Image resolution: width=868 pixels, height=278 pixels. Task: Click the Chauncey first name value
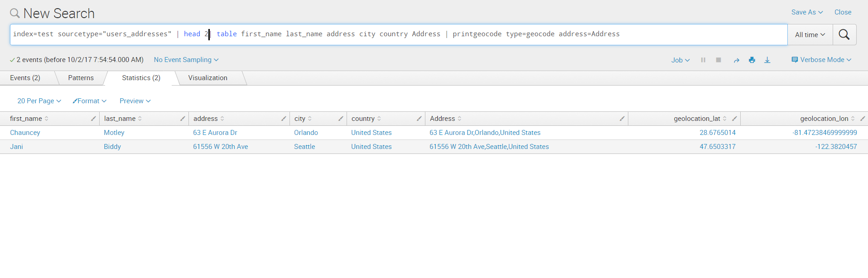[x=25, y=133]
